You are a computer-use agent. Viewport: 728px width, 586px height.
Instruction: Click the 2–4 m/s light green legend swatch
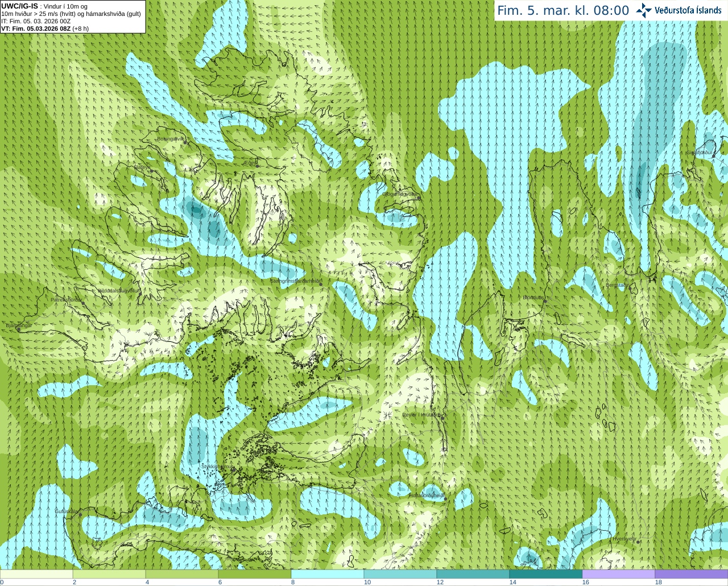pyautogui.click(x=109, y=574)
